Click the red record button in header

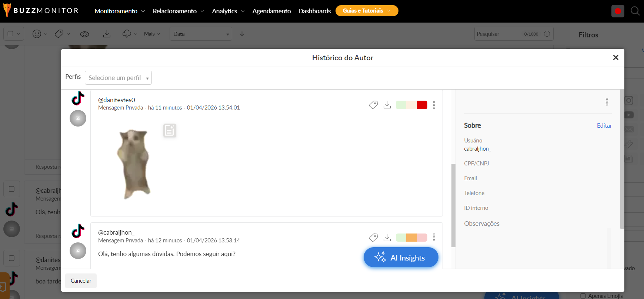[x=618, y=11]
